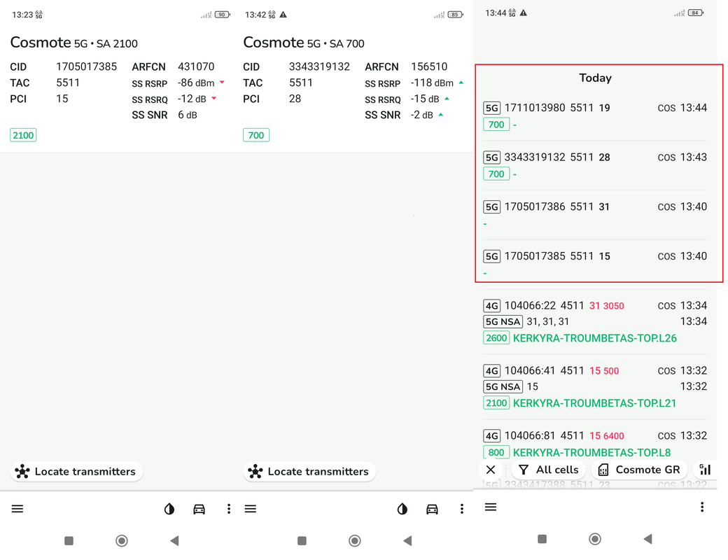This screenshot has height=560, width=728.
Task: Tap the Today log header
Action: [x=595, y=78]
